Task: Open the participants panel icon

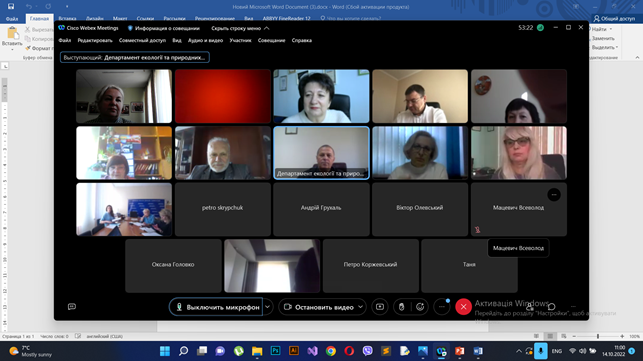Action: tap(530, 307)
